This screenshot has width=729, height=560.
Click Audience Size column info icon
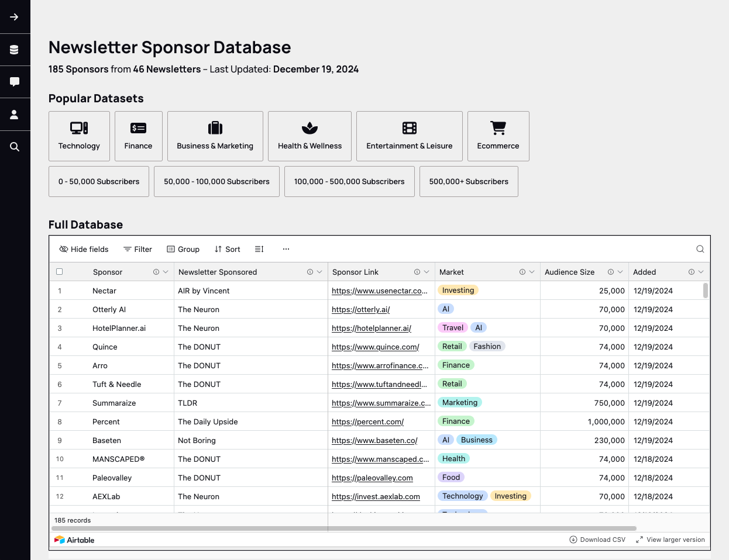pos(611,272)
